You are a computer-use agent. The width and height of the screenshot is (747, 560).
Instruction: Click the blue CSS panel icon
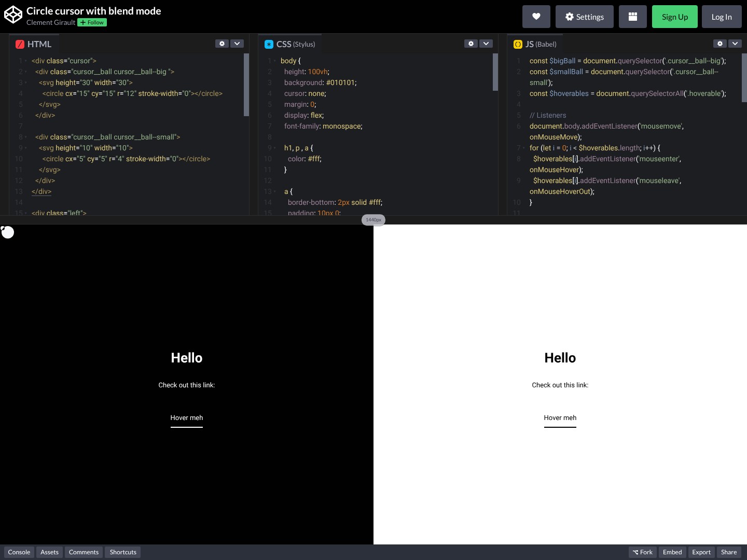[269, 45]
